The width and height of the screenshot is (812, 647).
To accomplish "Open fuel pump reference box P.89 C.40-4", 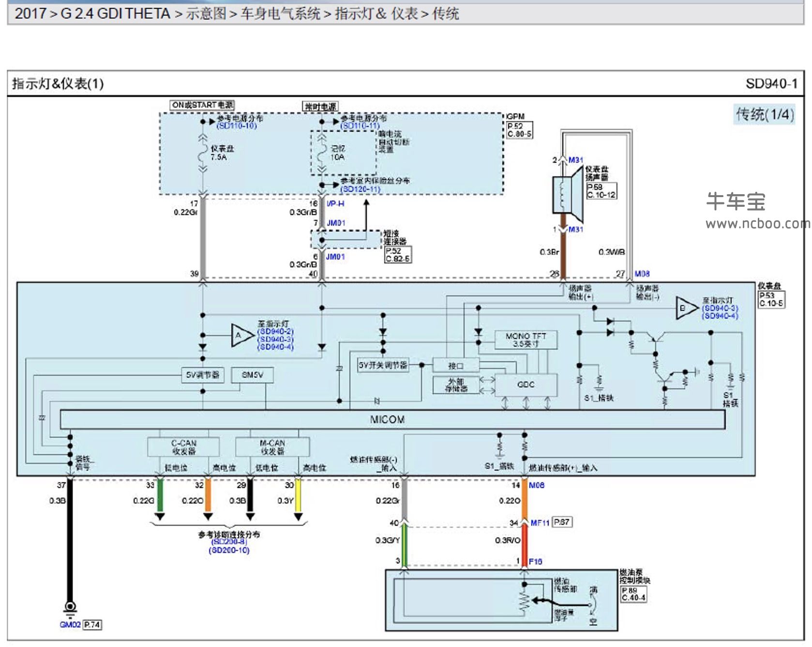I will pos(633,594).
